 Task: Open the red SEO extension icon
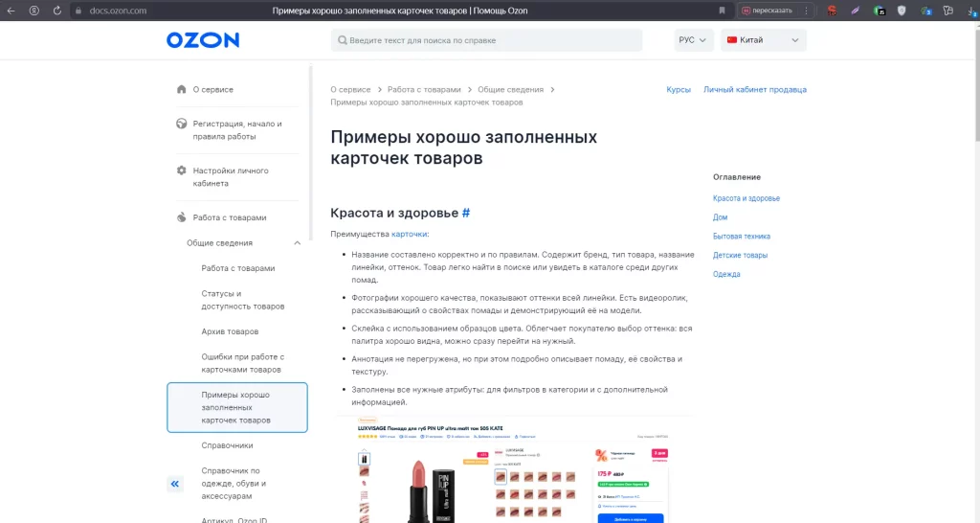click(832, 11)
